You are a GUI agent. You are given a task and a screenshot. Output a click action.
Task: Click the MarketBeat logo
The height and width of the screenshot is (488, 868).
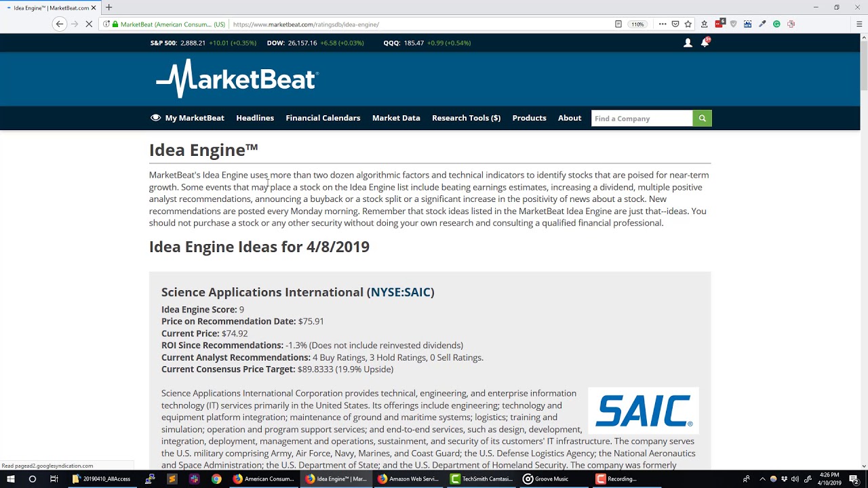[x=237, y=79]
